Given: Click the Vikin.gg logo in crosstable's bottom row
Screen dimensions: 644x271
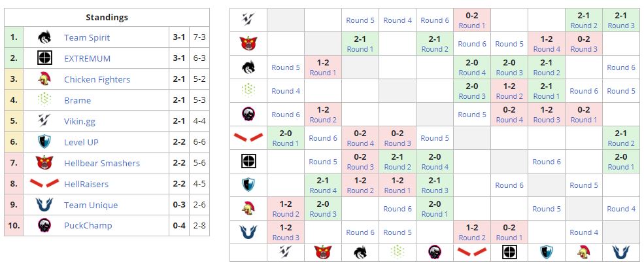Looking at the screenshot, I should [286, 253].
